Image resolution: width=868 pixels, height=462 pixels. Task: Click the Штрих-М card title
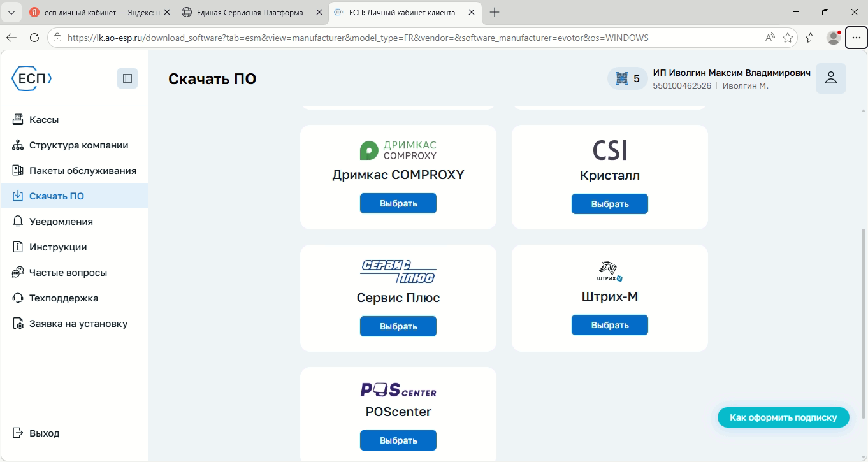point(610,296)
